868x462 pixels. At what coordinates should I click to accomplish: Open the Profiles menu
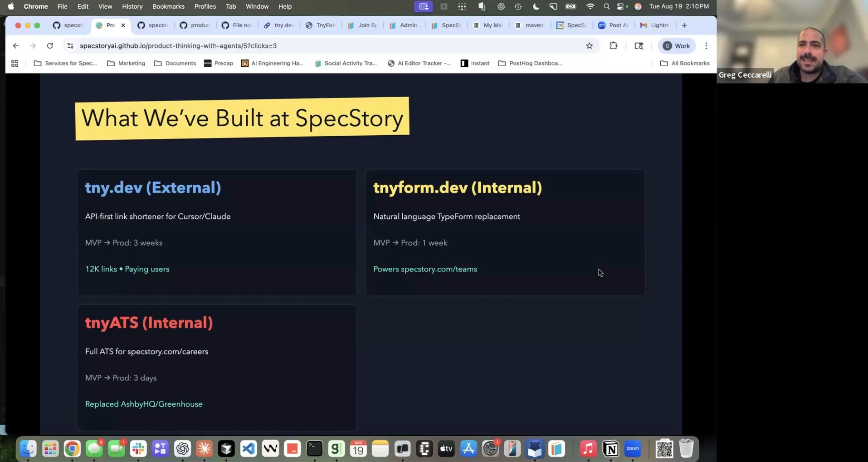[205, 6]
